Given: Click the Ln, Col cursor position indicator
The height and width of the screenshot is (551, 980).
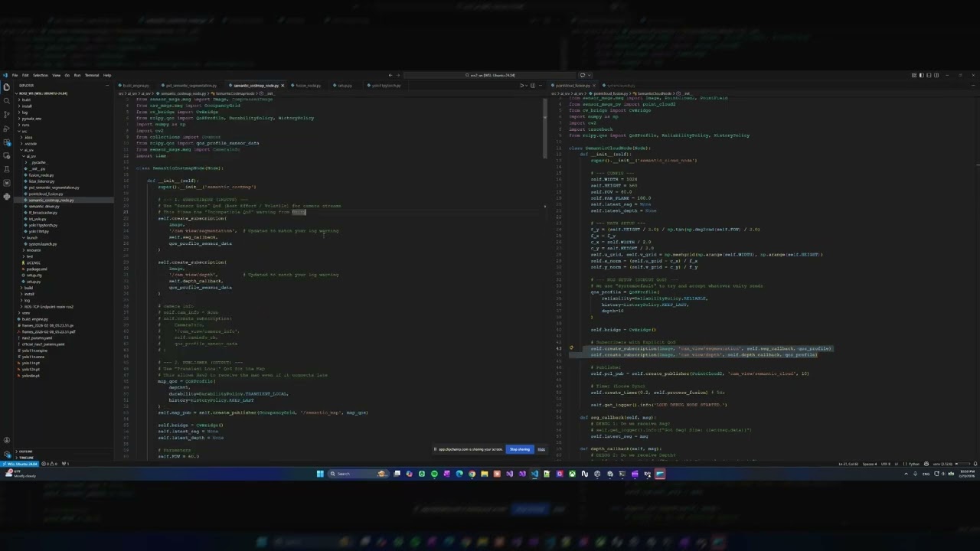Looking at the screenshot, I should [x=848, y=464].
